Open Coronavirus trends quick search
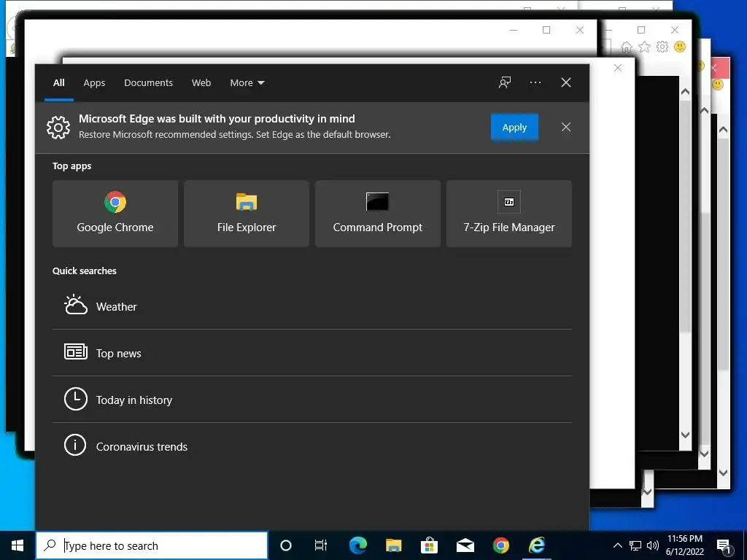747x560 pixels. tap(312, 446)
